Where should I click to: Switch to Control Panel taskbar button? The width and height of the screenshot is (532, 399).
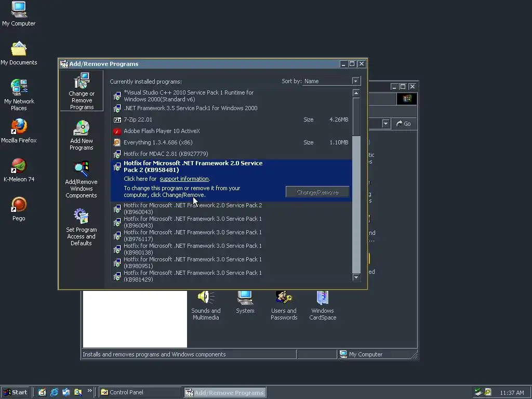tap(140, 392)
